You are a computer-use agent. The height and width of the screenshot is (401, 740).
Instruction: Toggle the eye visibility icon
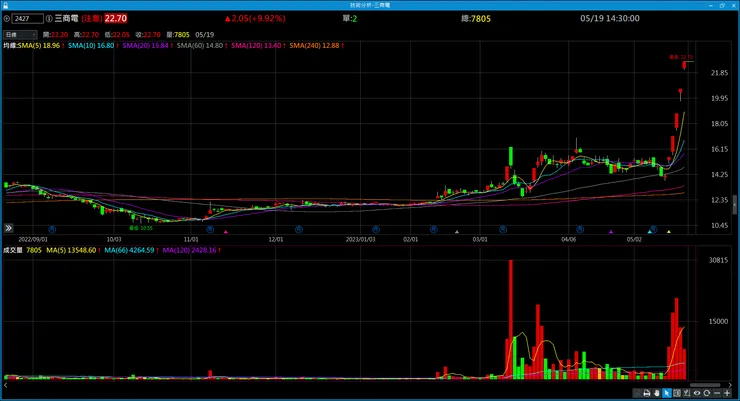coord(697,393)
